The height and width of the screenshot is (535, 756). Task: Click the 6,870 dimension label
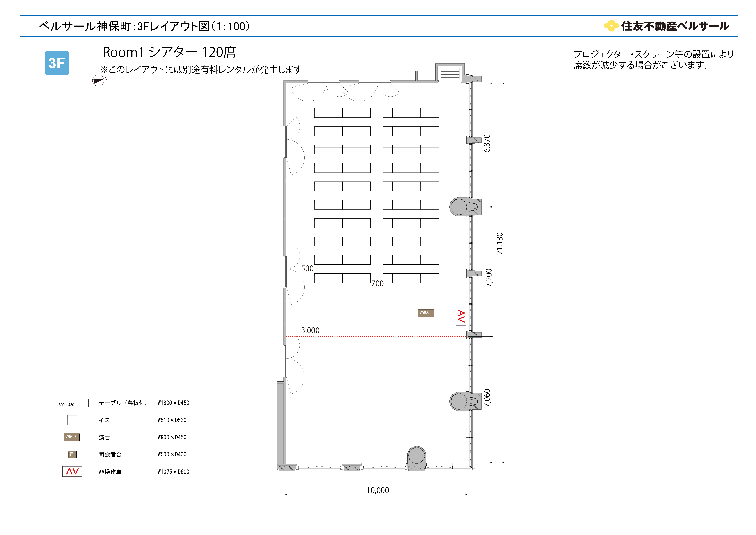(487, 143)
